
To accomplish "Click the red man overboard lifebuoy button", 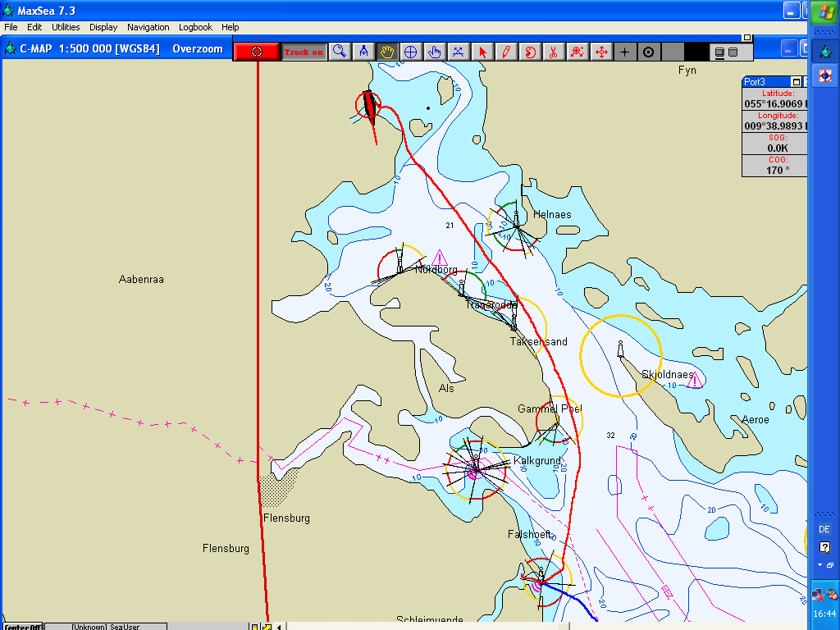I will (x=257, y=52).
